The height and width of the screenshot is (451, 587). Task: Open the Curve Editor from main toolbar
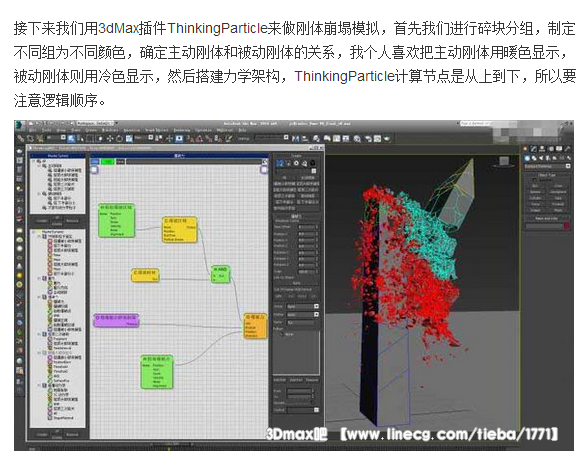[337, 139]
